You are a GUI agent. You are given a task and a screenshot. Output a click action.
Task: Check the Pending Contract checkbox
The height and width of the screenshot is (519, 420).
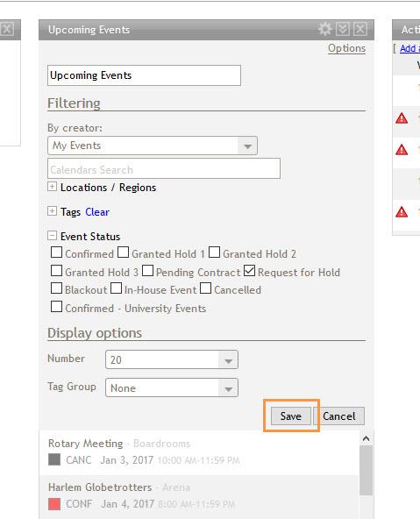pos(147,271)
